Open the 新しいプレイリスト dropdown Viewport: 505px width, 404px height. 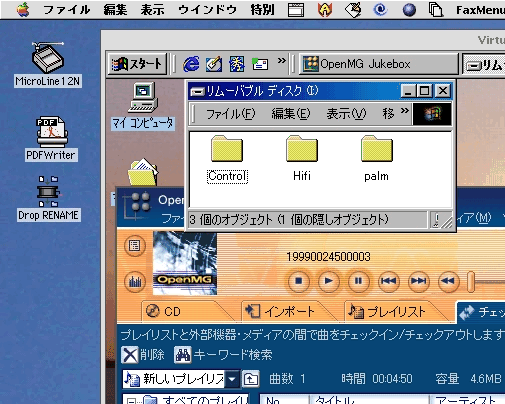coord(232,379)
